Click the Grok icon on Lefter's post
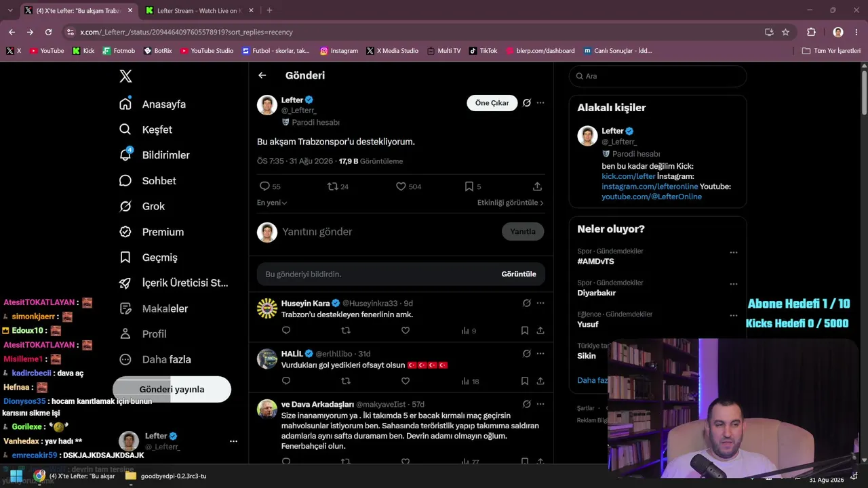This screenshot has width=868, height=488. (x=527, y=103)
